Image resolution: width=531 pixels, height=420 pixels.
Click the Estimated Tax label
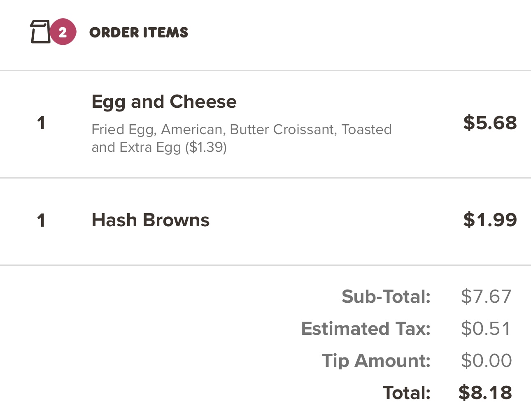(366, 328)
